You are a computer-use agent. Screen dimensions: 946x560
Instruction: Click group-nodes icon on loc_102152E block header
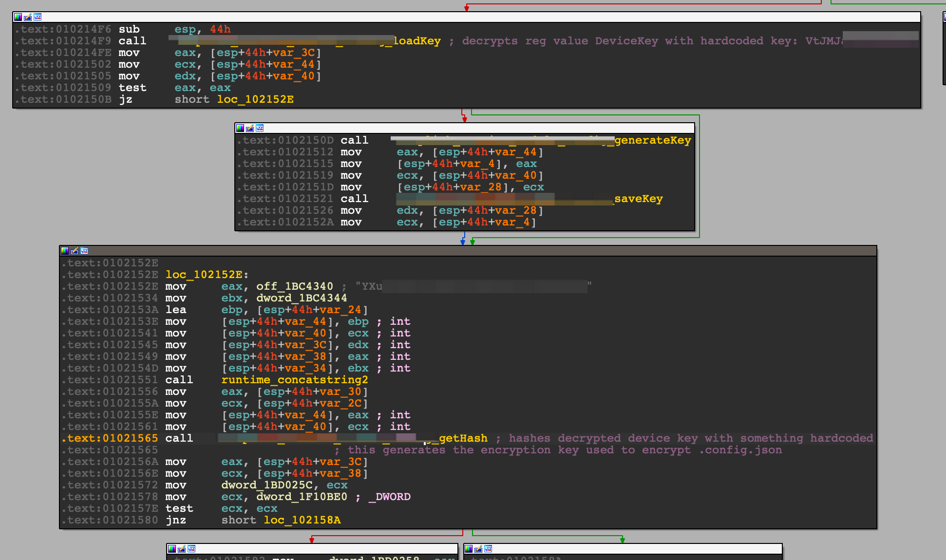(x=84, y=251)
